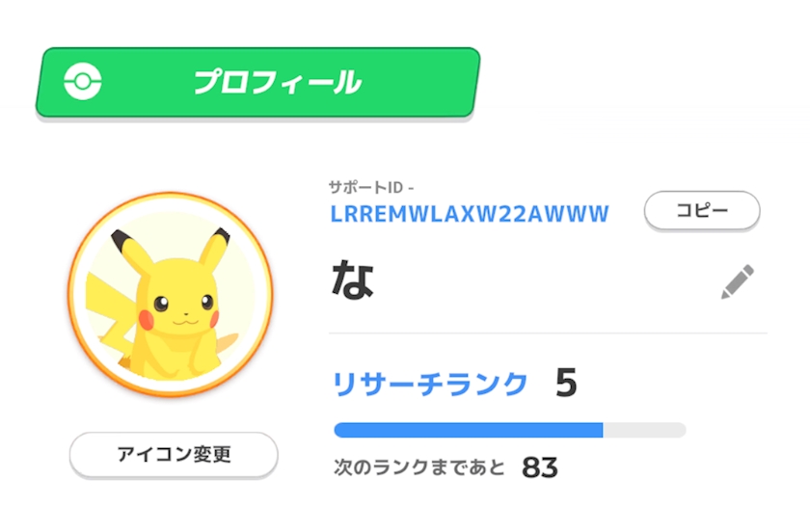Copy support ID with the コピー button
810x532 pixels.
pos(702,210)
